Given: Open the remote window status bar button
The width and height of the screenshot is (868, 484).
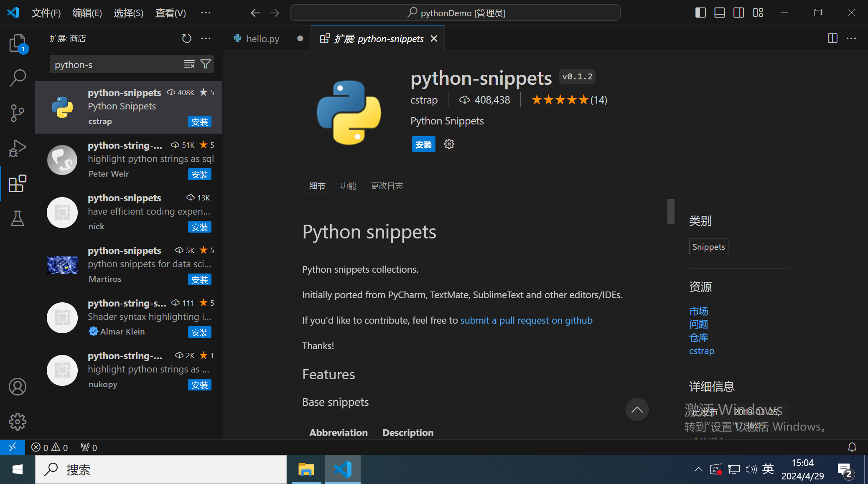Looking at the screenshot, I should pyautogui.click(x=13, y=447).
